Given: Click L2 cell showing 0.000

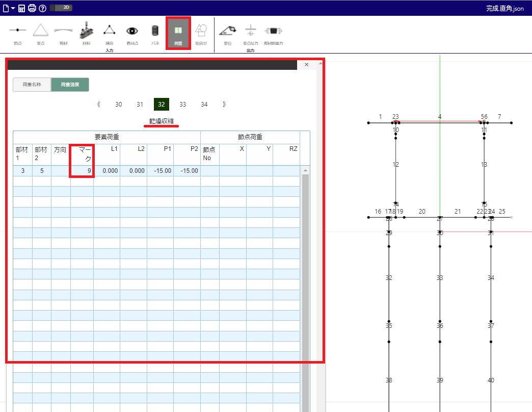Looking at the screenshot, I should (x=134, y=171).
